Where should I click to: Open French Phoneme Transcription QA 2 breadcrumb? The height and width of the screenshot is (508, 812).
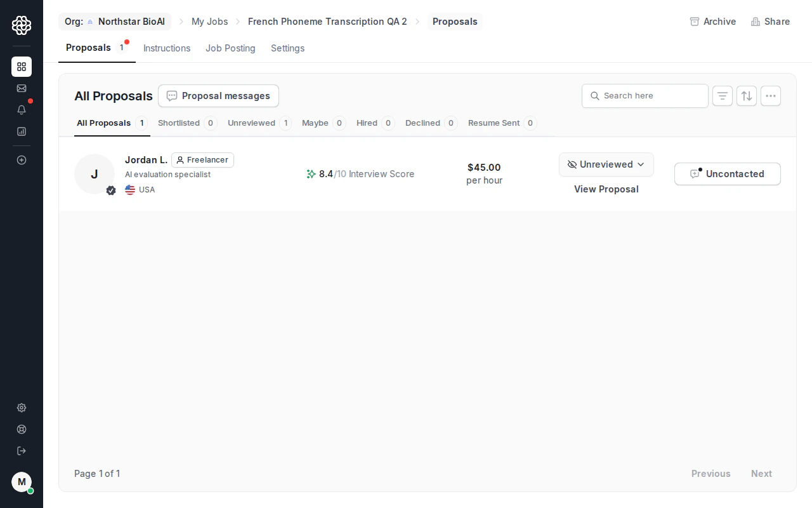tap(327, 22)
